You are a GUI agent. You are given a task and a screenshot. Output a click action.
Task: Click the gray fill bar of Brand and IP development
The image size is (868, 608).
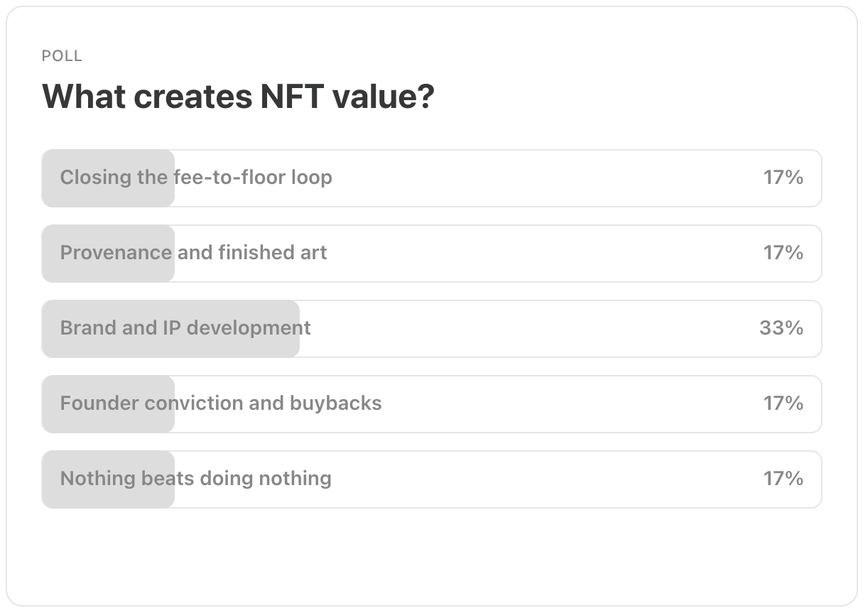tap(171, 329)
